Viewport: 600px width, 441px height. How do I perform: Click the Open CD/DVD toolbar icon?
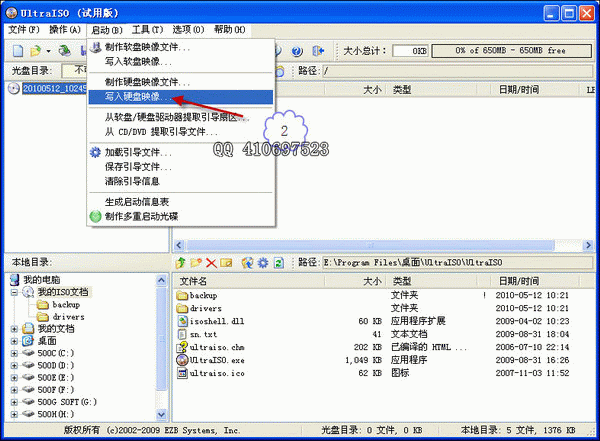[x=65, y=51]
